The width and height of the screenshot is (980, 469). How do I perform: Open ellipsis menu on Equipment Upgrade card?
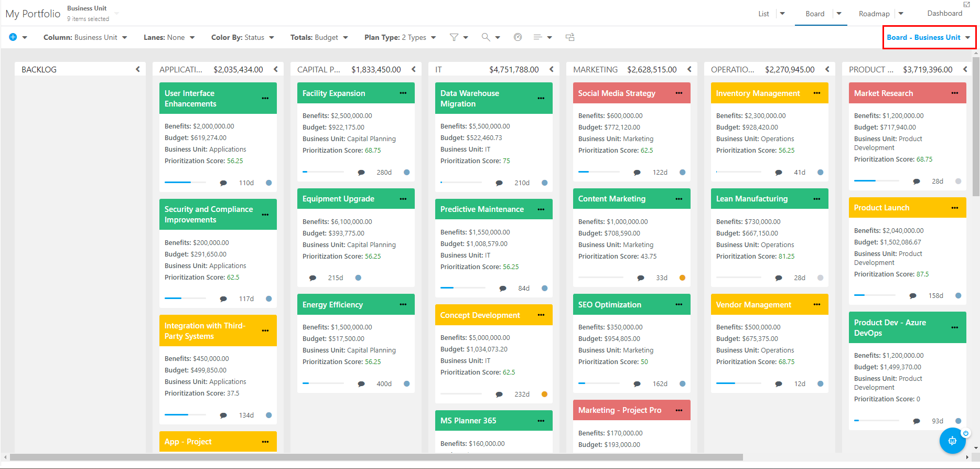pyautogui.click(x=403, y=199)
